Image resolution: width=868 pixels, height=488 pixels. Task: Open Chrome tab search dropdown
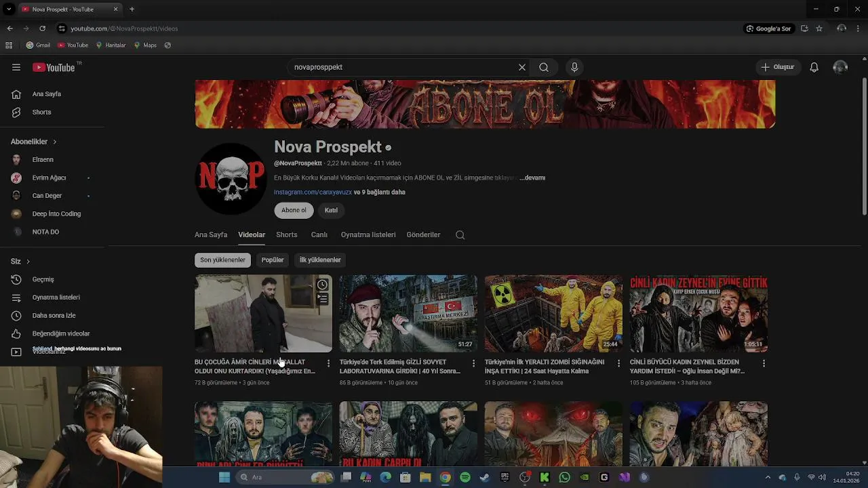[9, 9]
